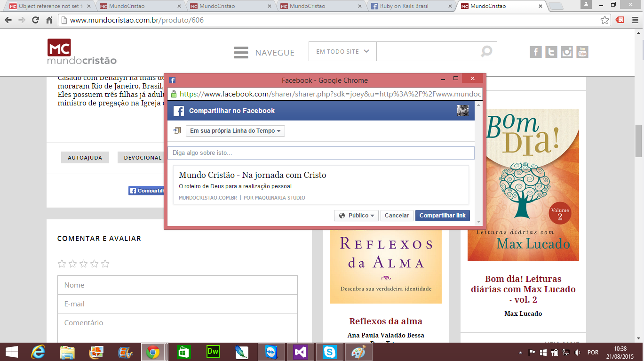
Task: Click the Comentário text area
Action: pos(177,328)
